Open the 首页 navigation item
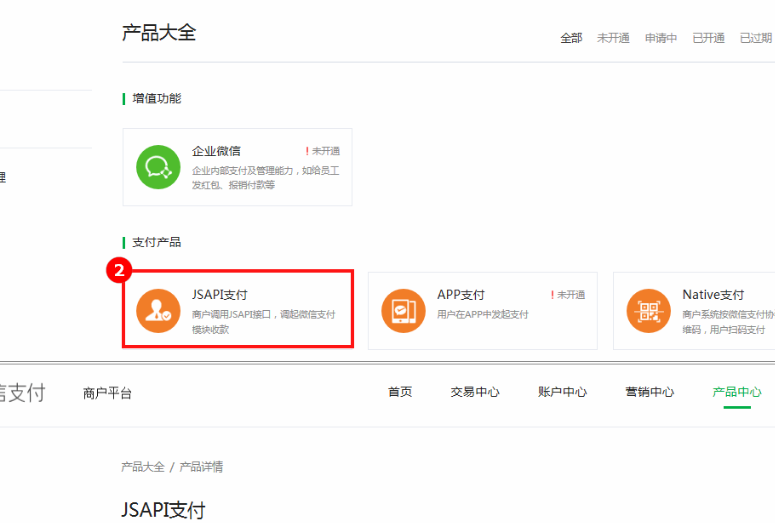 [x=400, y=392]
